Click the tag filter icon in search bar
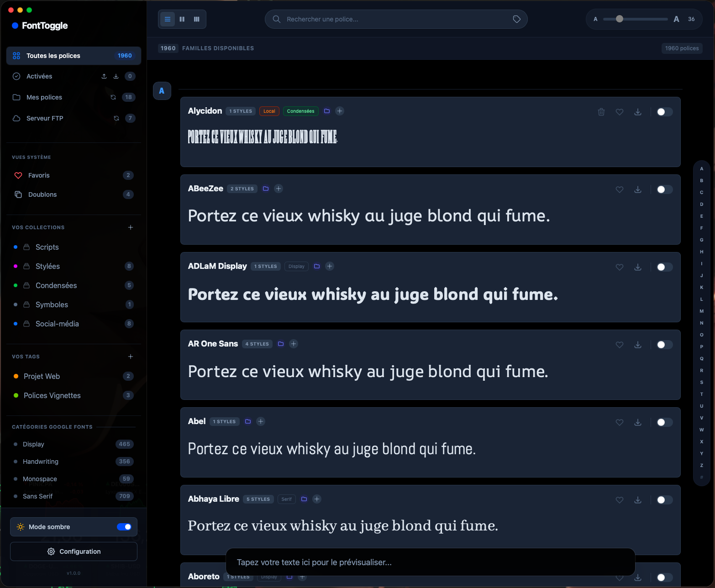This screenshot has width=715, height=588. (x=517, y=19)
